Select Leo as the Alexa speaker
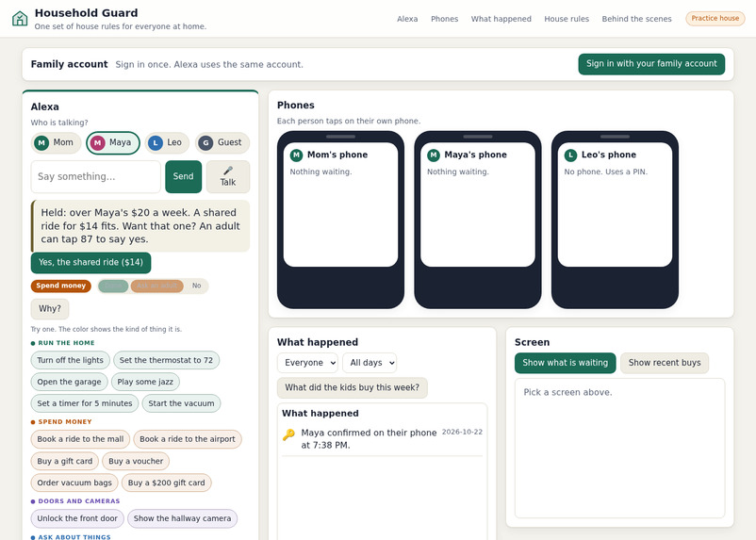Image resolution: width=756 pixels, height=540 pixels. click(x=167, y=142)
